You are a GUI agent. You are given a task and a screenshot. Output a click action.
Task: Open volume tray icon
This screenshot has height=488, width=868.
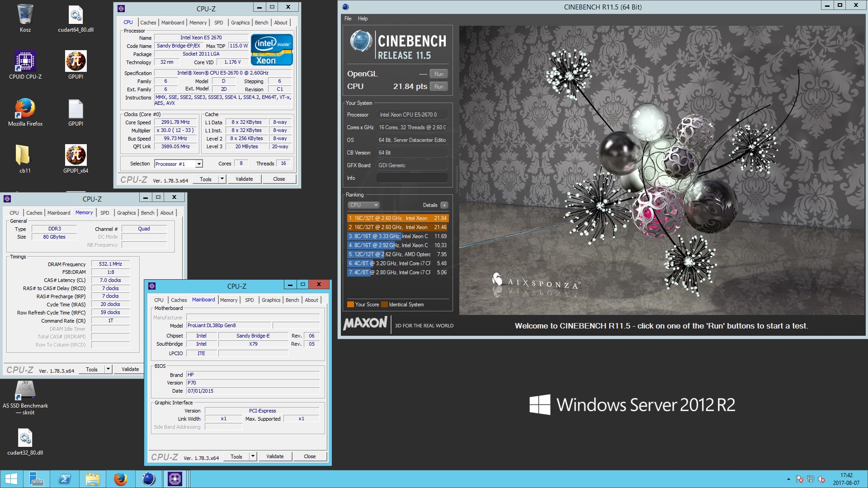[821, 479]
